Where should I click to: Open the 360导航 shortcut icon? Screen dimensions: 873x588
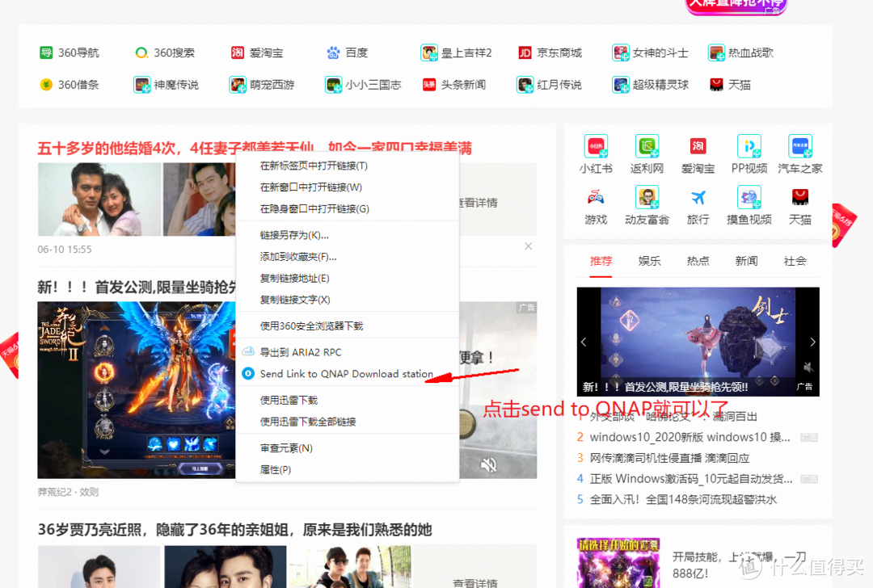[46, 52]
